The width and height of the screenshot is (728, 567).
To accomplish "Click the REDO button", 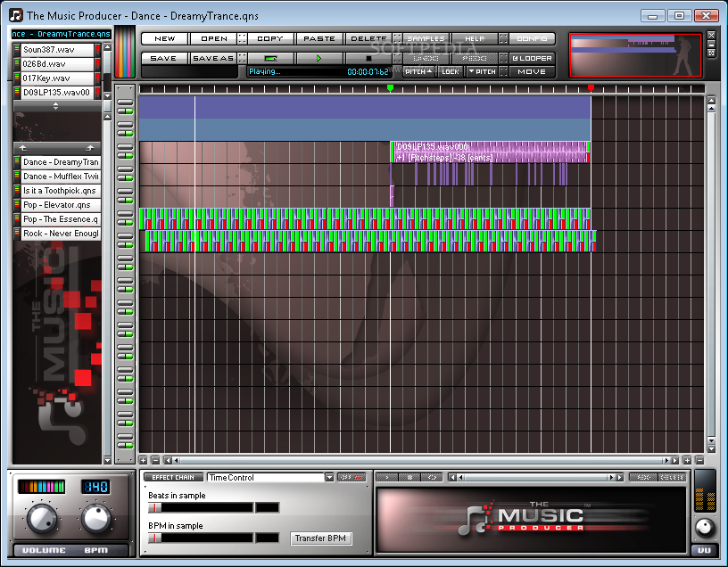I will click(475, 59).
